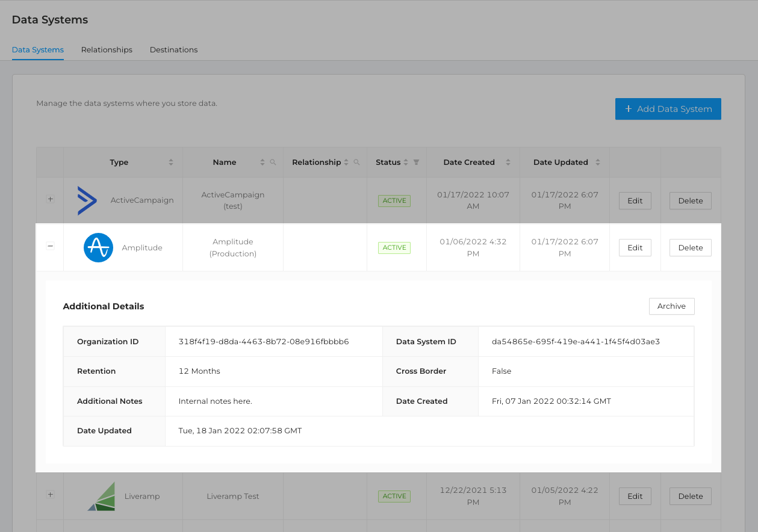Click the Liveramp logo icon
This screenshot has height=532, width=758.
(x=101, y=496)
